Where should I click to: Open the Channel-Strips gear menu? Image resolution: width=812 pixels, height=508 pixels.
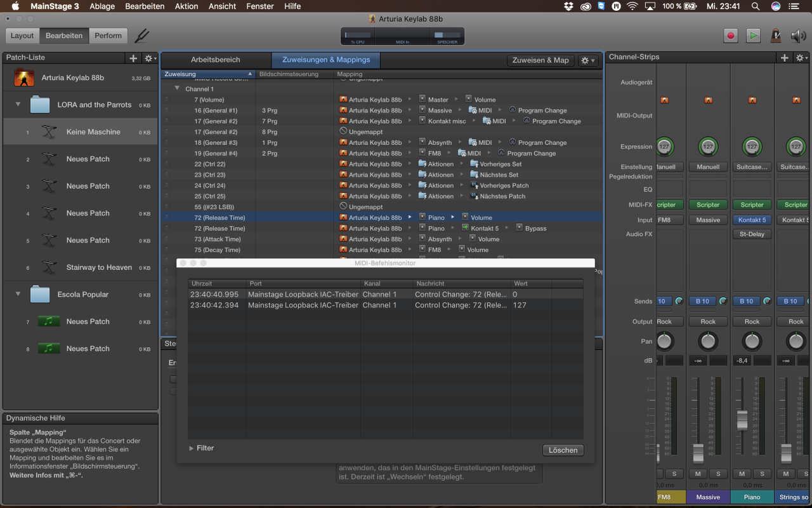[x=802, y=58]
